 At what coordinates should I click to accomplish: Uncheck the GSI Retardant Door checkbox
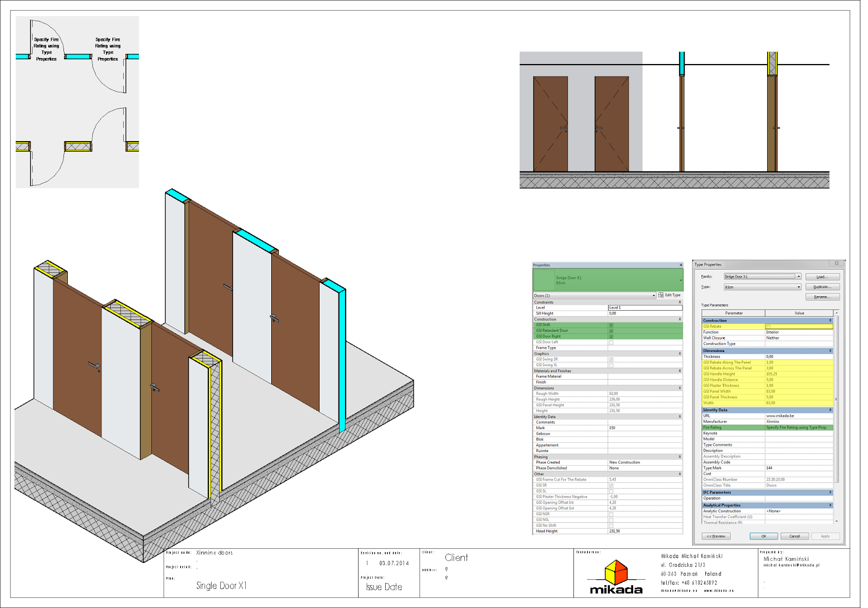tap(612, 330)
